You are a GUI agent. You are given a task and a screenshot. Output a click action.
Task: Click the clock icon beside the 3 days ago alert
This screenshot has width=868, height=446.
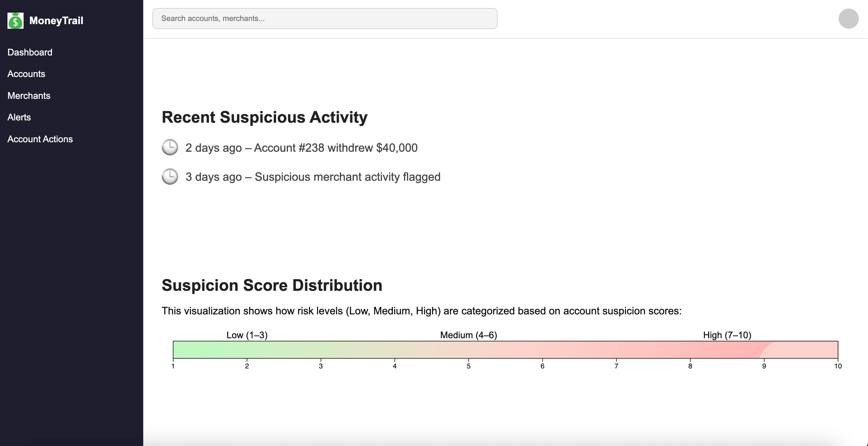(170, 176)
